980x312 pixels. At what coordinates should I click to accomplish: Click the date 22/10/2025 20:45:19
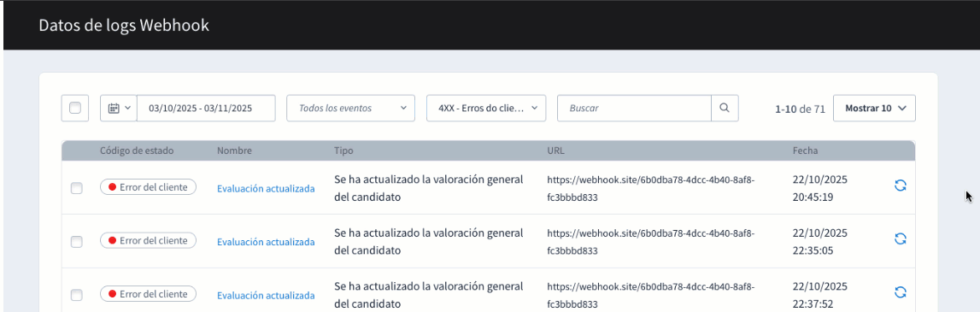(x=820, y=188)
